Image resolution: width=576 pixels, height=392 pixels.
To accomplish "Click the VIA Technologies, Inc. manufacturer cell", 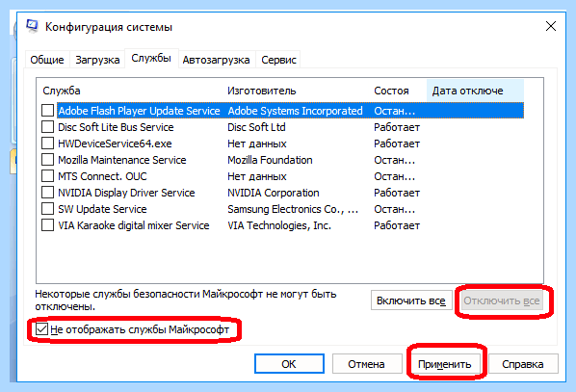I will 279,225.
